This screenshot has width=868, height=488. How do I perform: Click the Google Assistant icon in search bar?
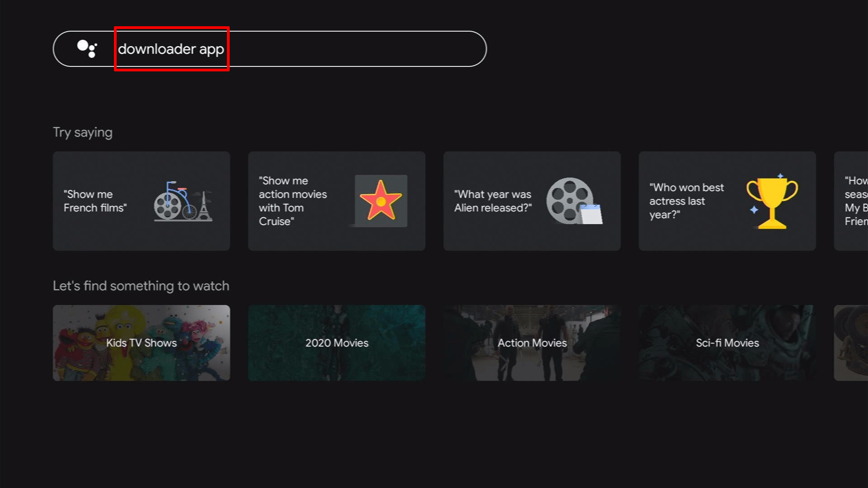[x=87, y=49]
